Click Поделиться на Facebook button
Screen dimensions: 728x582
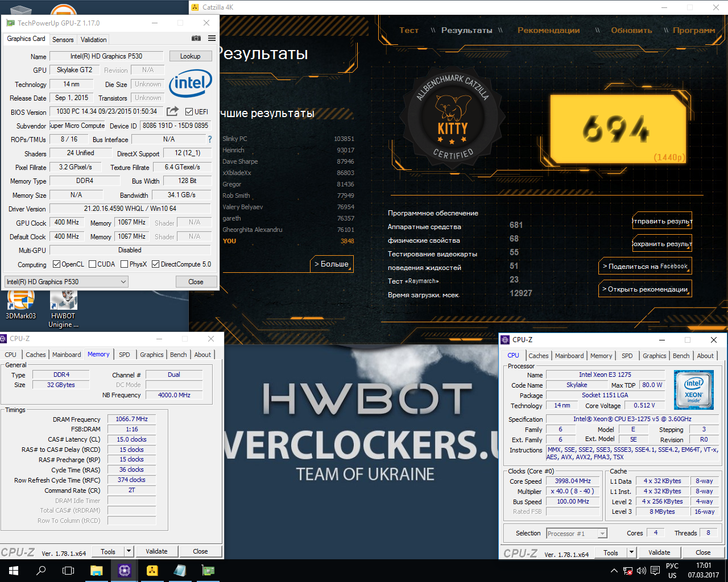click(646, 266)
